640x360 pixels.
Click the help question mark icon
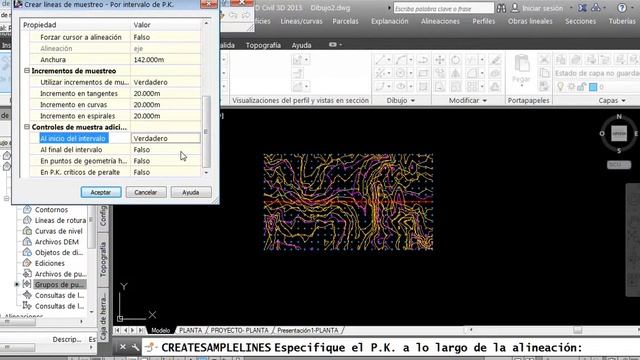click(622, 8)
